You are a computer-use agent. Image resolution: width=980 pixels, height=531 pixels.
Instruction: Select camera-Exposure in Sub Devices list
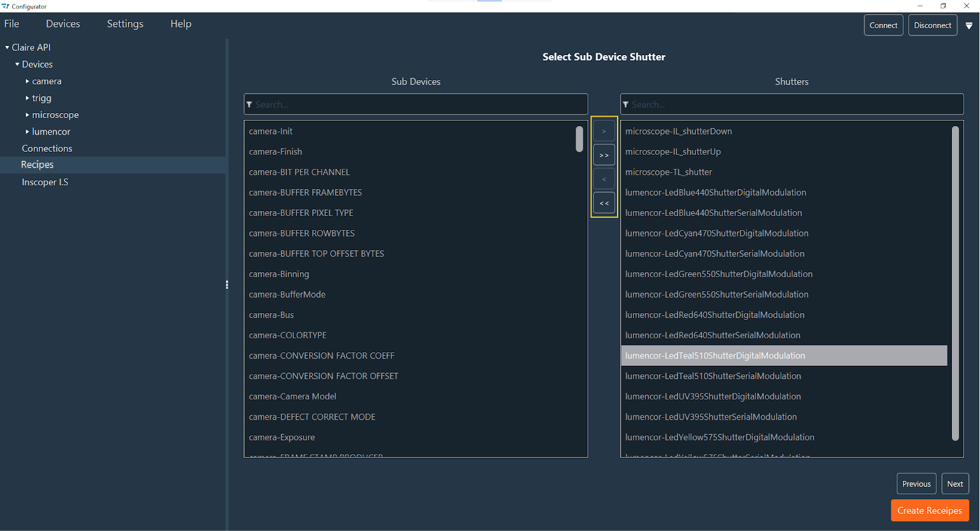[x=282, y=437]
